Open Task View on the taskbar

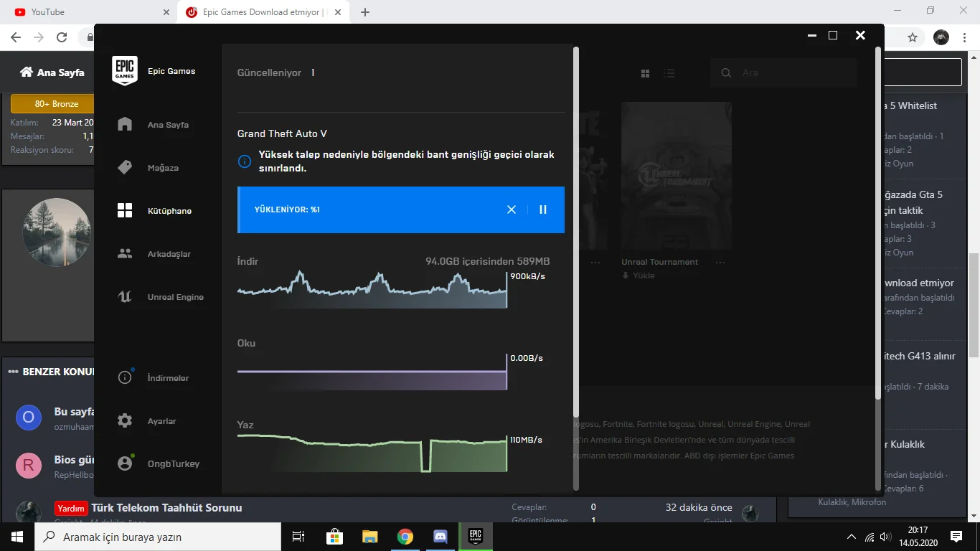click(x=298, y=537)
